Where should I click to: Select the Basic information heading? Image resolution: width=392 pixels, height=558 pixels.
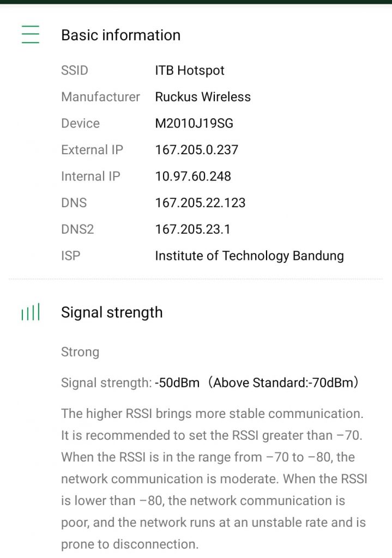120,35
